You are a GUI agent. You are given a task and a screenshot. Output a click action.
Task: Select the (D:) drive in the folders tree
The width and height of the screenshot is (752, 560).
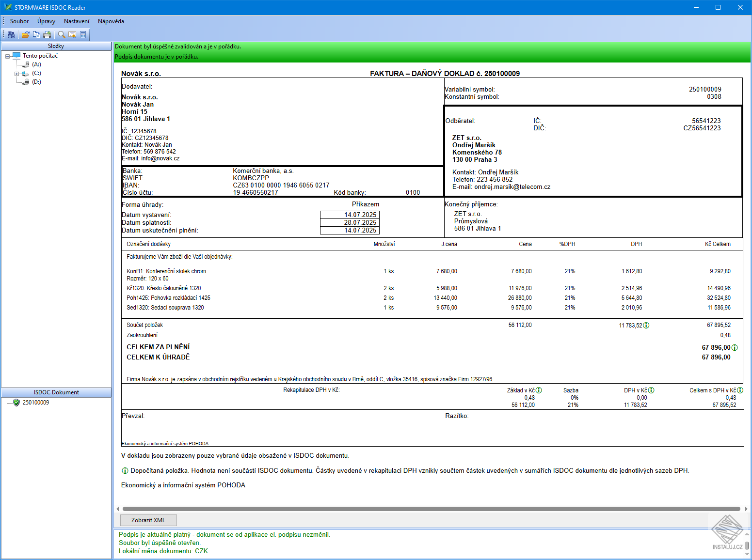click(x=37, y=81)
